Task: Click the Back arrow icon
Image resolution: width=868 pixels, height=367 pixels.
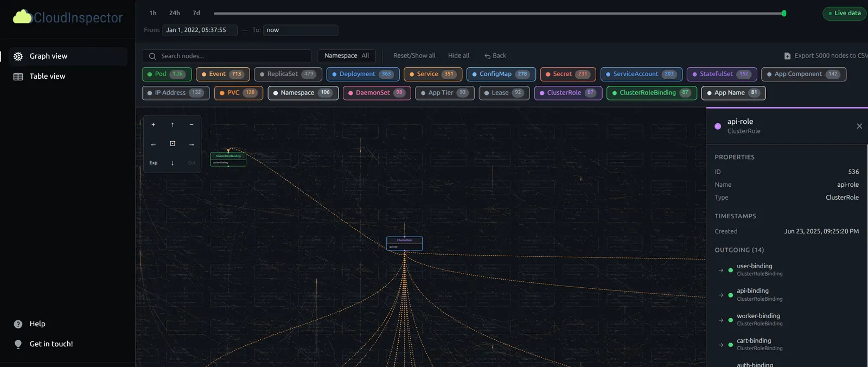Action: [487, 56]
